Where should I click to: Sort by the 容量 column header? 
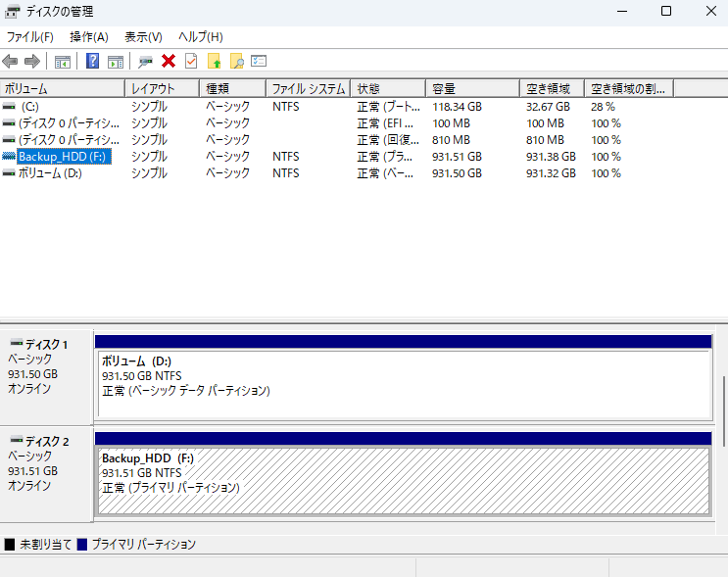tap(470, 88)
